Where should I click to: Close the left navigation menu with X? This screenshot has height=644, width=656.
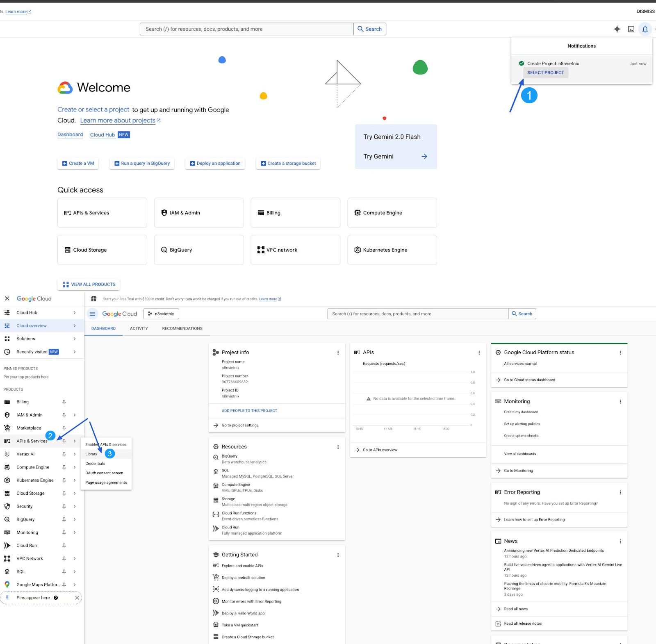[7, 299]
